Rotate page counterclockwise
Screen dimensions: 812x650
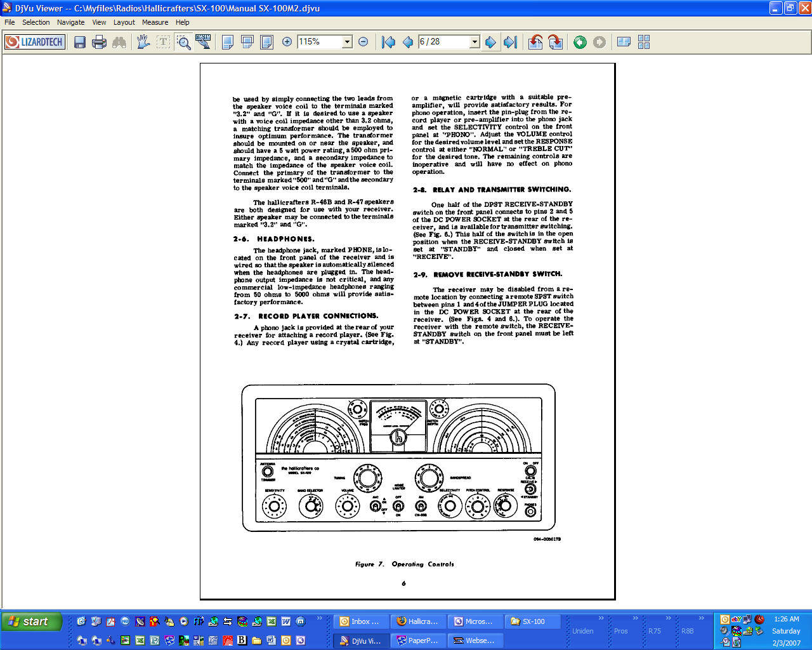535,42
